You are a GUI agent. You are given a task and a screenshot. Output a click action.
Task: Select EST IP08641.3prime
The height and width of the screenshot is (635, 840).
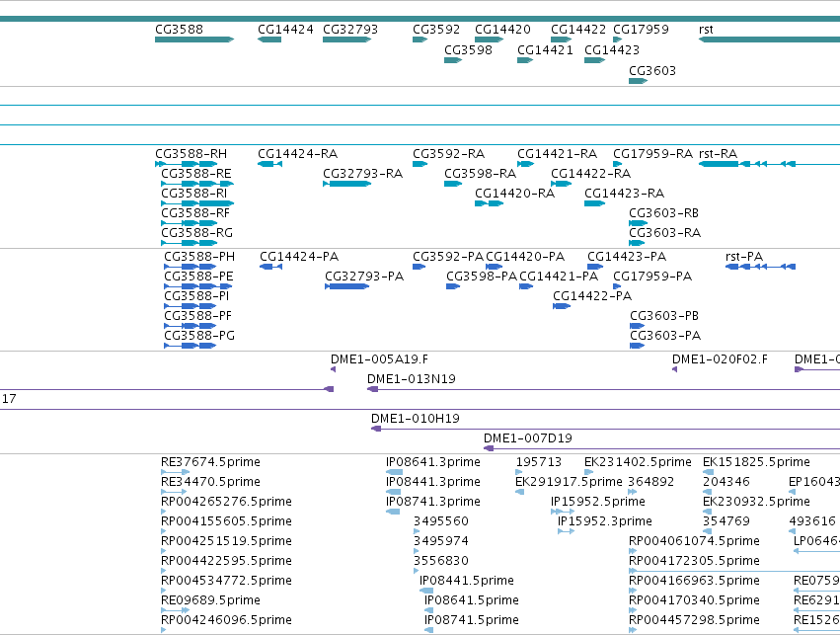point(394,473)
